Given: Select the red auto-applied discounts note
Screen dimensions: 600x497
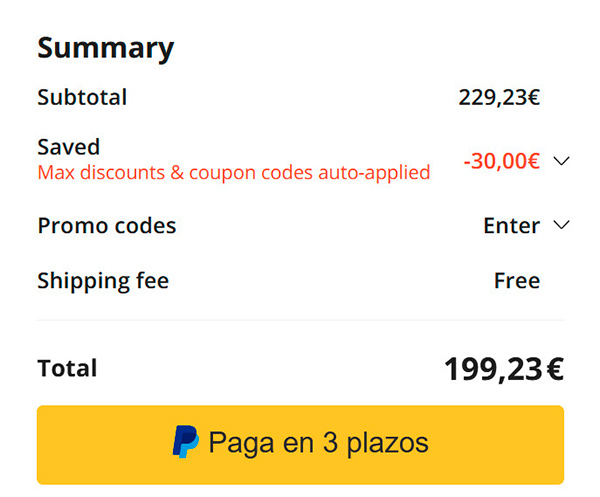Looking at the screenshot, I should click(x=233, y=172).
